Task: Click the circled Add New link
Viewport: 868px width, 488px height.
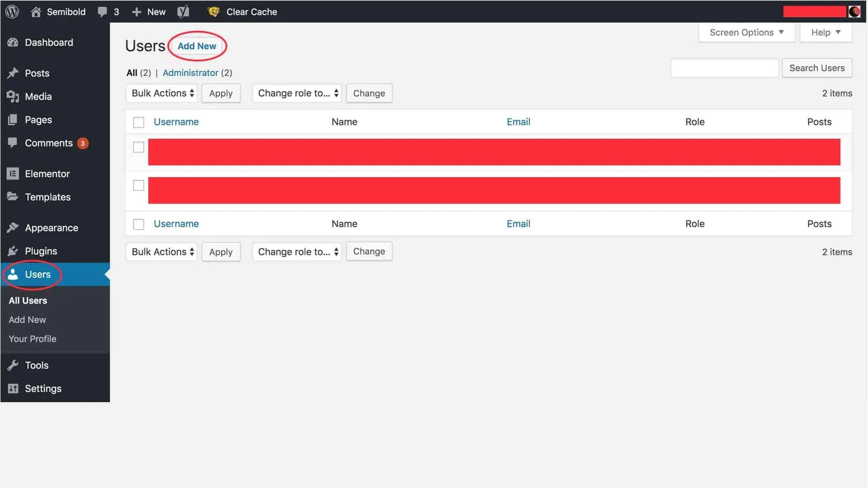Action: [x=197, y=46]
